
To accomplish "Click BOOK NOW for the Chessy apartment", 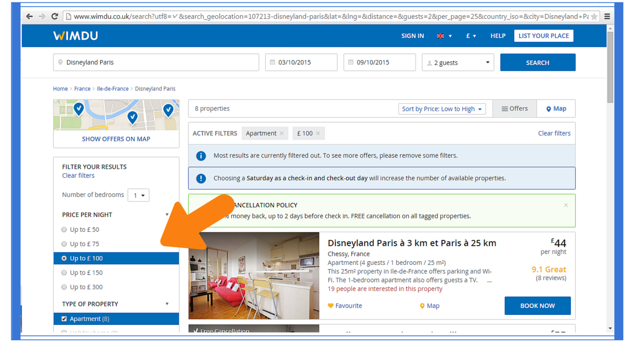I will click(x=538, y=306).
